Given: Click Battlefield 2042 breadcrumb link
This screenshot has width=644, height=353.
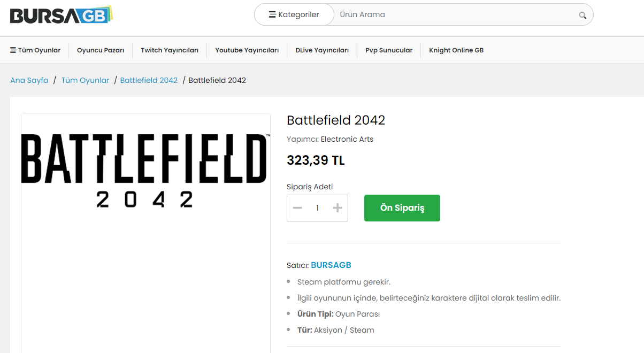Looking at the screenshot, I should tap(149, 80).
